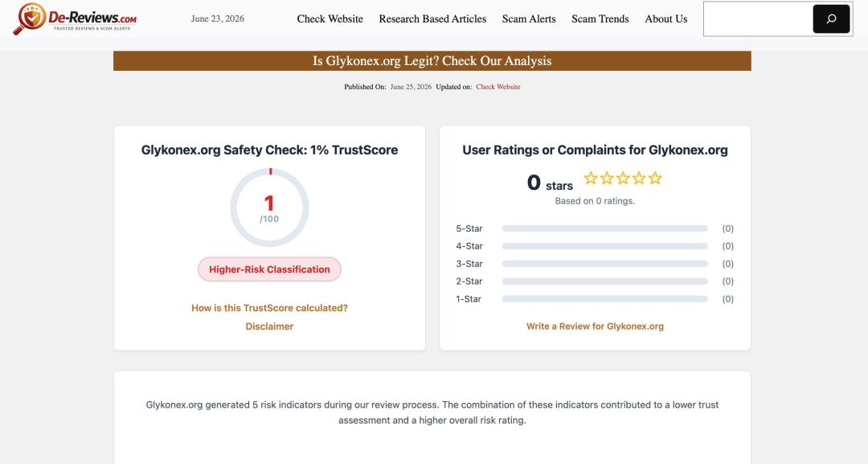This screenshot has width=868, height=464.
Task: Open Research Based Articles menu
Action: click(x=432, y=18)
